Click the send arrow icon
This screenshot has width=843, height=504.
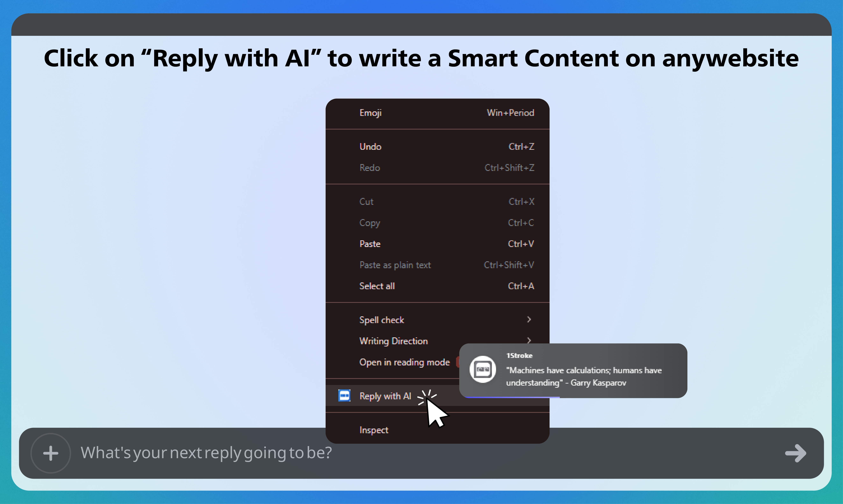(x=795, y=453)
